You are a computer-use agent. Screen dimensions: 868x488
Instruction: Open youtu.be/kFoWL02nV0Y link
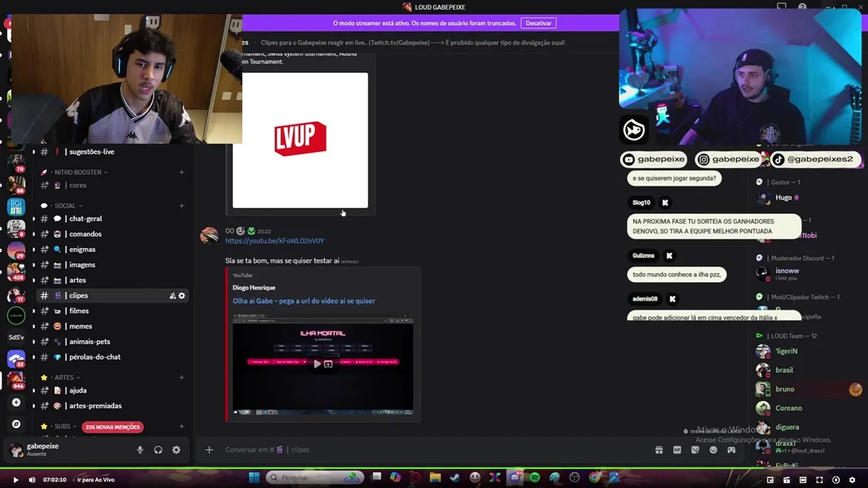pos(275,241)
